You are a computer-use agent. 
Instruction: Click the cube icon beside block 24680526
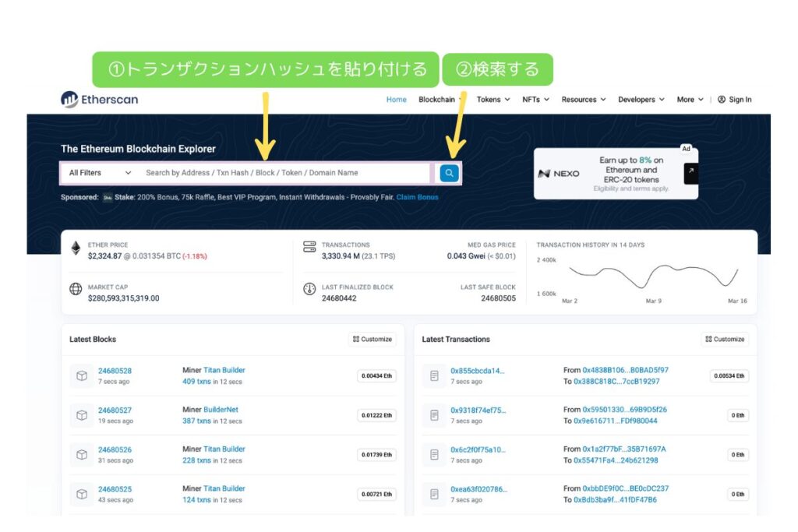(82, 454)
